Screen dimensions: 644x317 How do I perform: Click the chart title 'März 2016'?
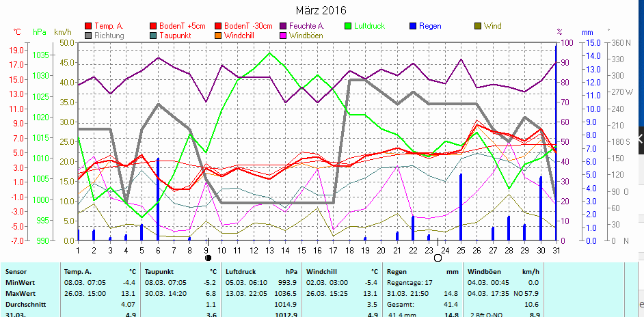click(321, 10)
